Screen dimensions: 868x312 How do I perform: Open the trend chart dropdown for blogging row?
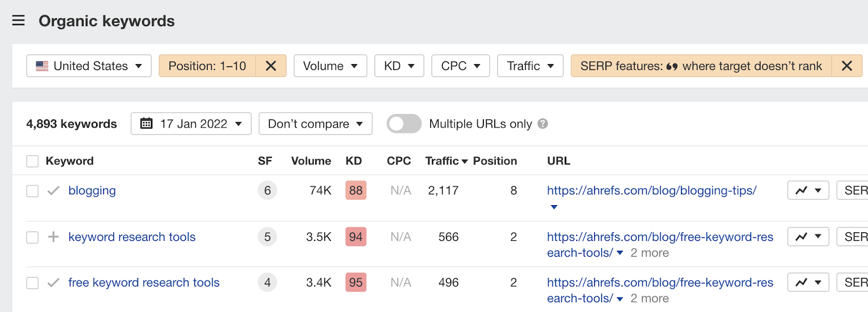(x=808, y=190)
